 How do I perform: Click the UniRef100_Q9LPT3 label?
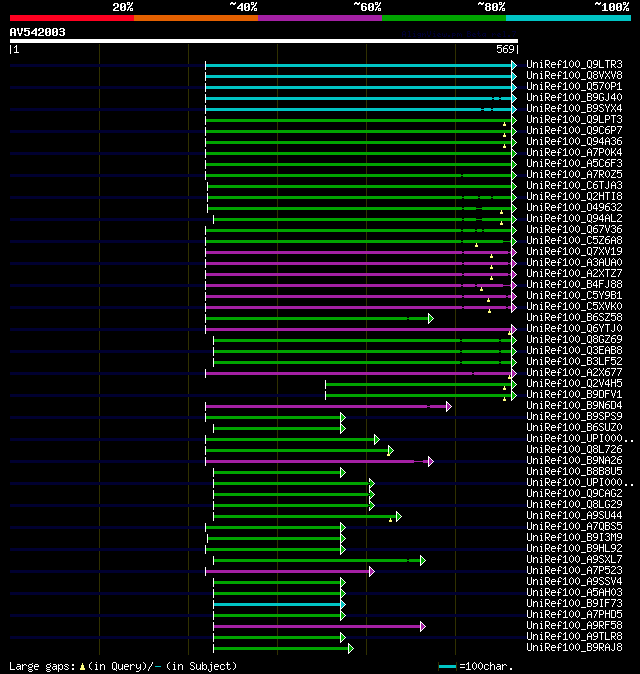point(574,119)
